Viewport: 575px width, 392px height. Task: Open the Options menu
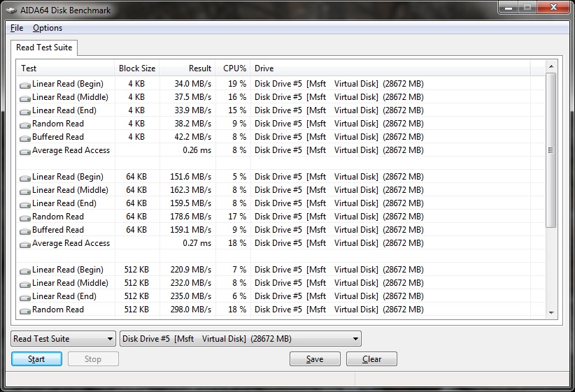coord(48,28)
